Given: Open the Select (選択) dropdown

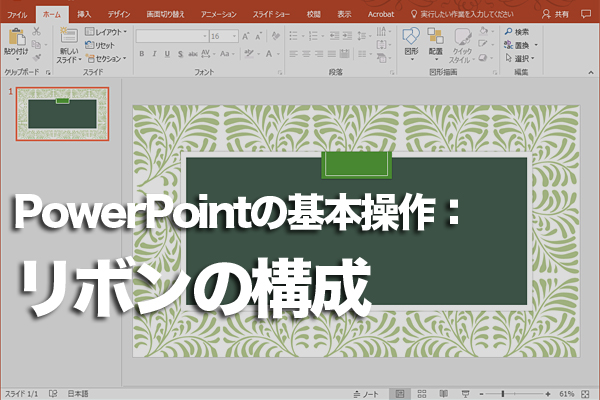Looking at the screenshot, I should click(520, 59).
